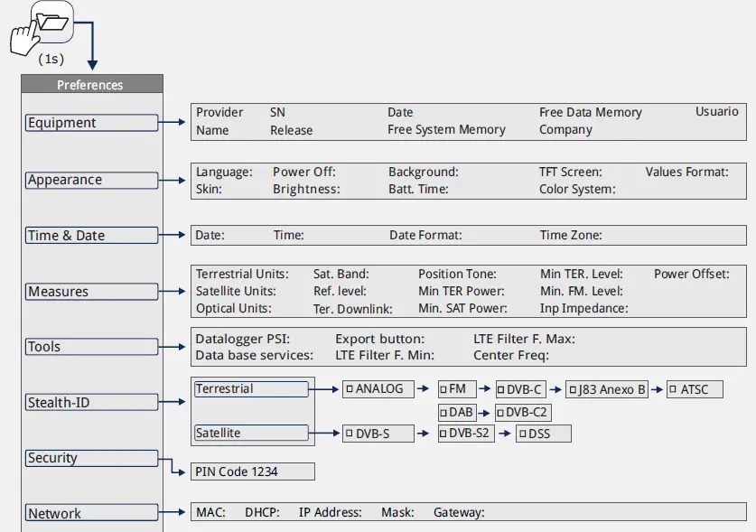
Task: Tap the folder icon to open Preferences
Action: [52, 22]
